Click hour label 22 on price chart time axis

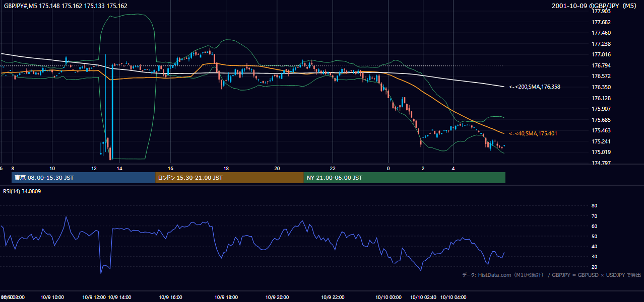(x=333, y=168)
